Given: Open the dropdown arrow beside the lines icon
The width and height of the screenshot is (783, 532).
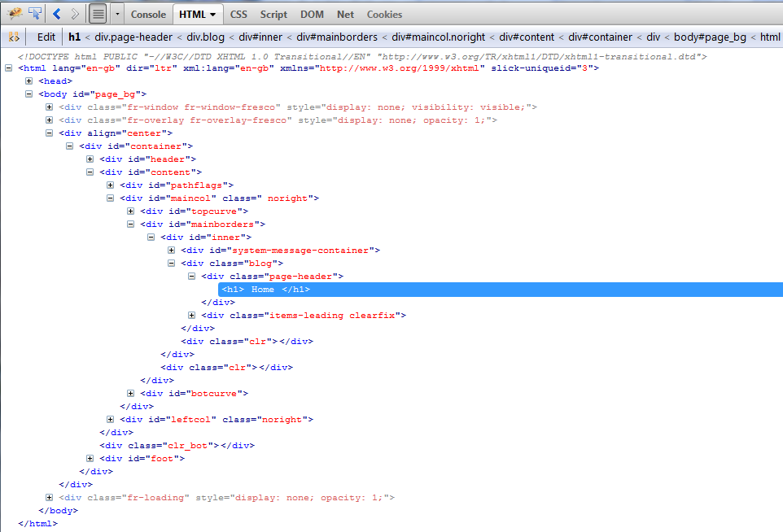Looking at the screenshot, I should (x=117, y=14).
